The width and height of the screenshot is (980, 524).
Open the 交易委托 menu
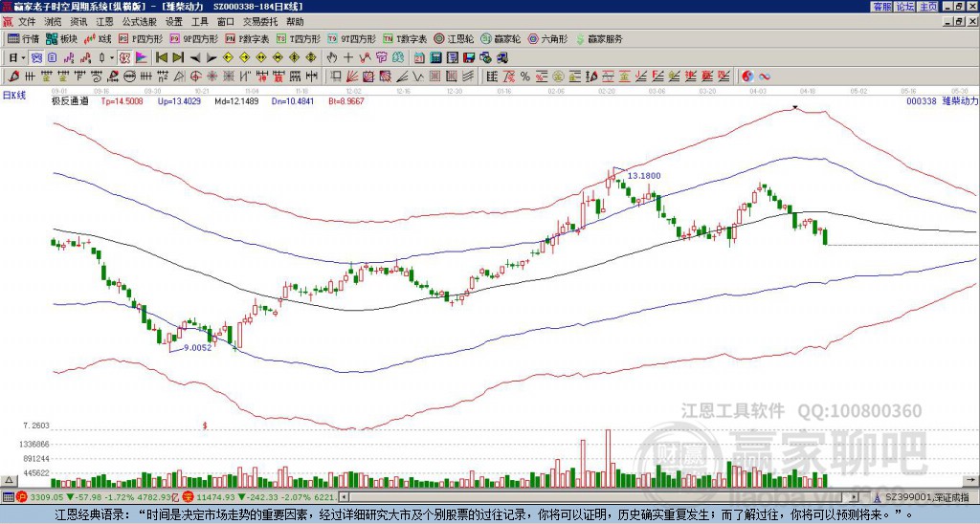259,22
